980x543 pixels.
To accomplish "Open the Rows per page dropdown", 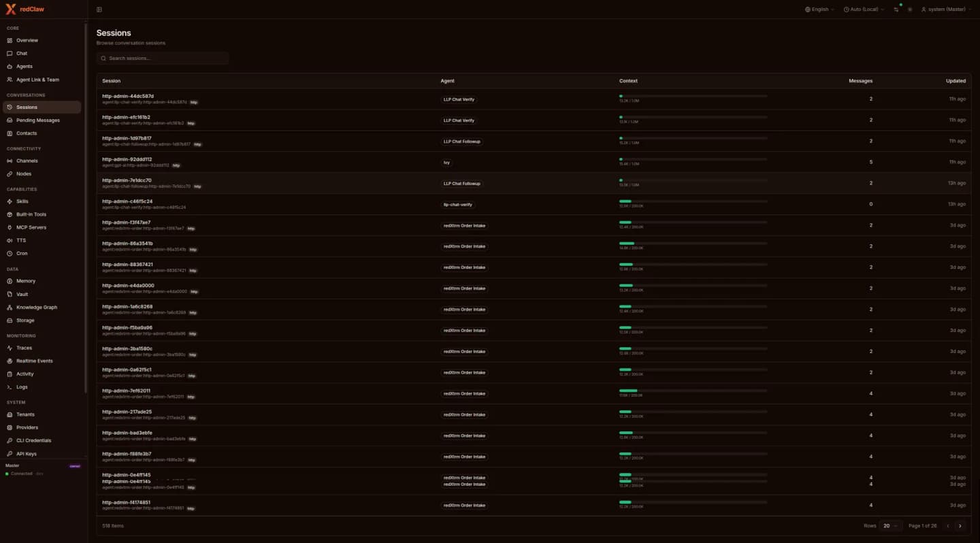I will point(890,526).
